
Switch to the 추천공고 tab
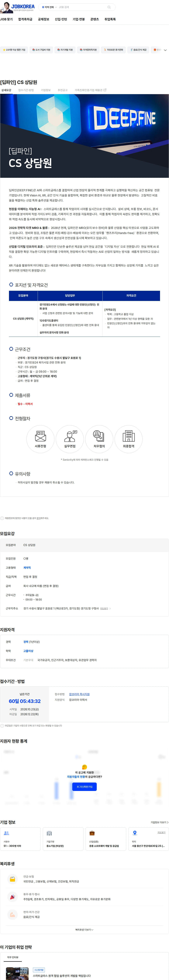pos(62,90)
